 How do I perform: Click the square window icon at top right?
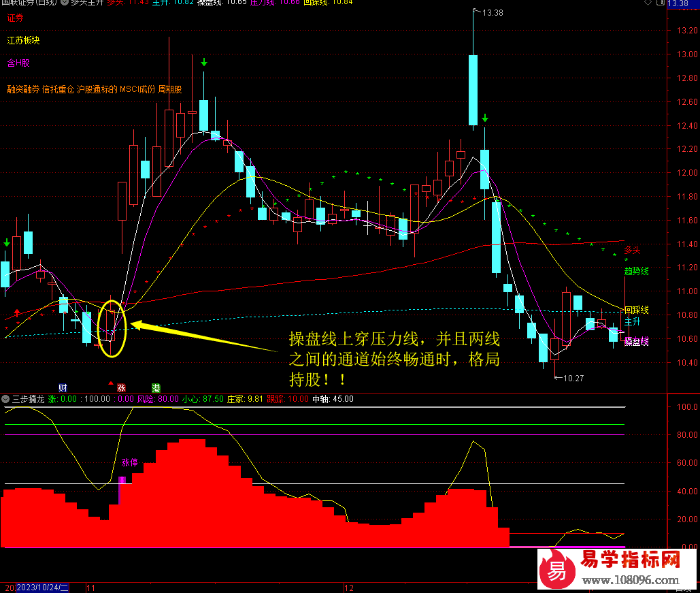tap(661, 3)
